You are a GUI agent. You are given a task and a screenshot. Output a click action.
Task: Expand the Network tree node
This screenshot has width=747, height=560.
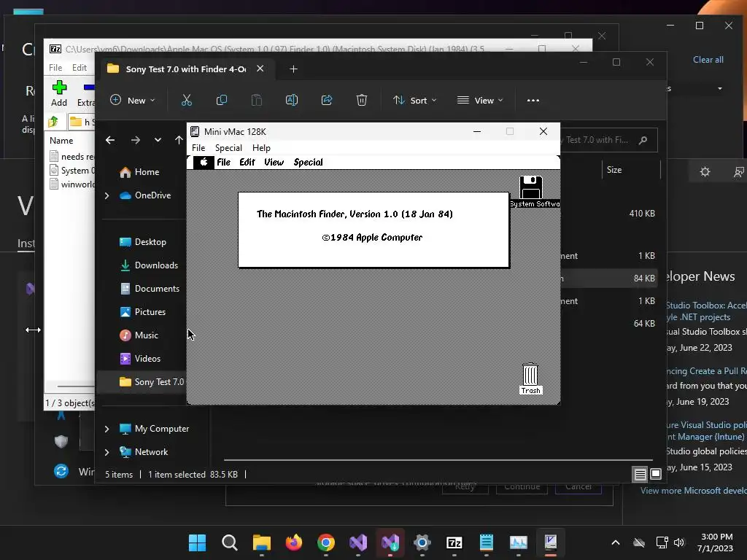click(107, 452)
